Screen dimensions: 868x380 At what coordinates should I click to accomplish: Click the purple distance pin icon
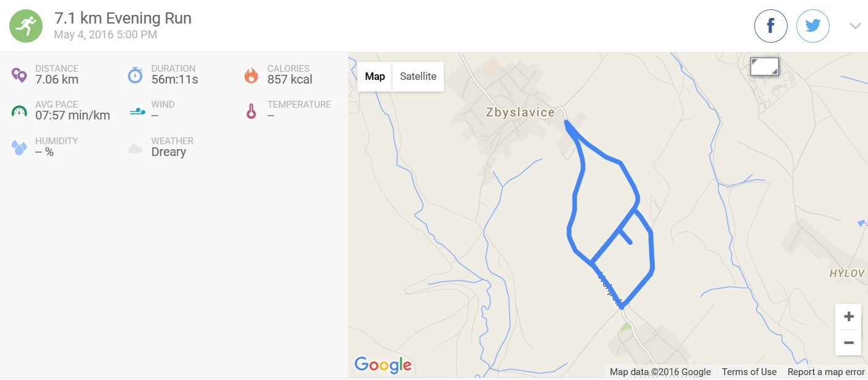19,76
